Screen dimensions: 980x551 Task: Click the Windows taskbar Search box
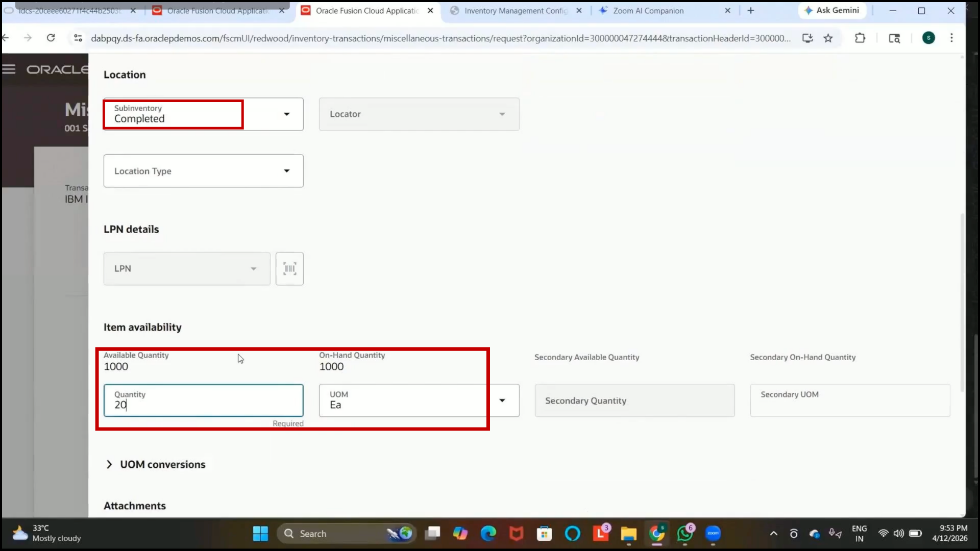[346, 534]
